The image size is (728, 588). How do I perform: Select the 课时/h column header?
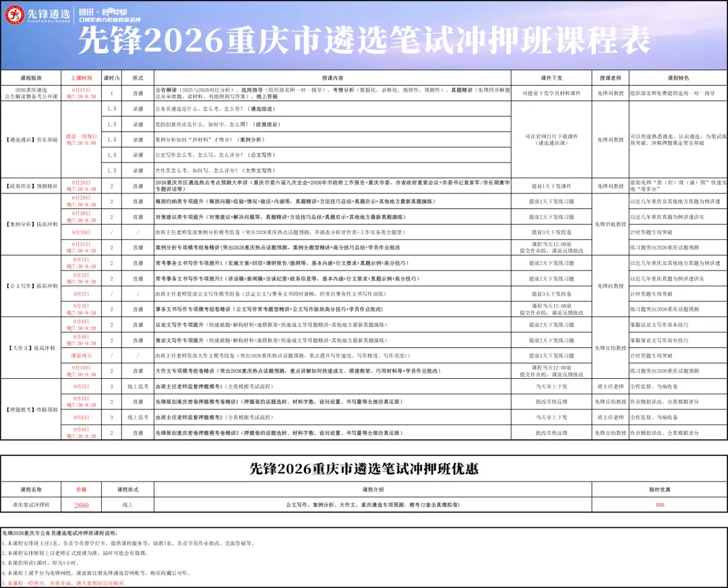pos(111,78)
